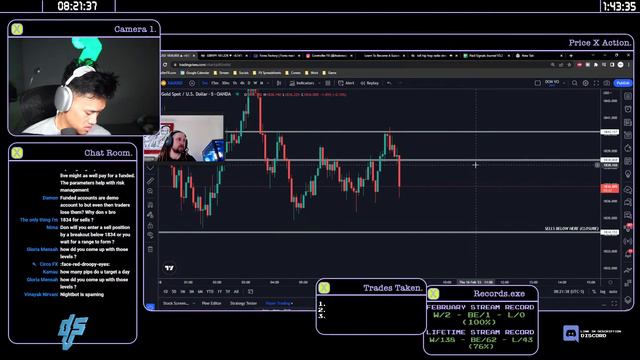Switch to the New Tab browser tab
640x360 pixels.
tap(538, 56)
